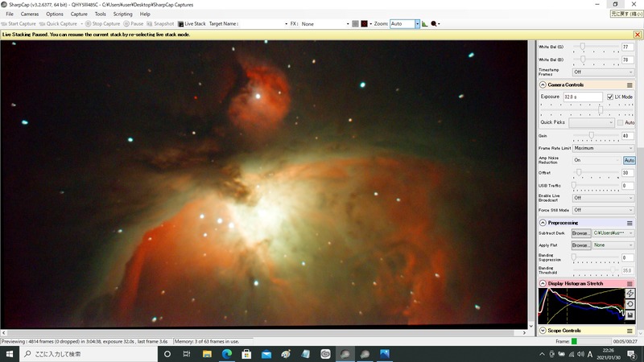Click the Pause button

click(134, 24)
